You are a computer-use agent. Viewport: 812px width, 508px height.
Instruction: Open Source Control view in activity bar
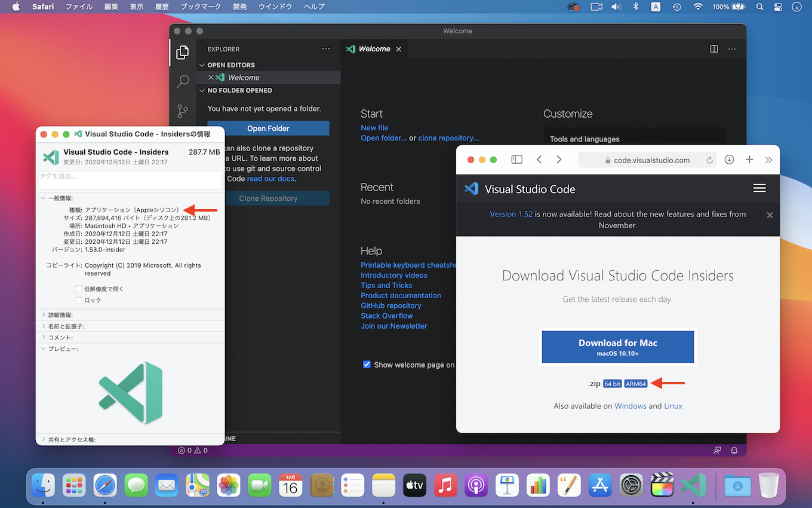coord(183,111)
